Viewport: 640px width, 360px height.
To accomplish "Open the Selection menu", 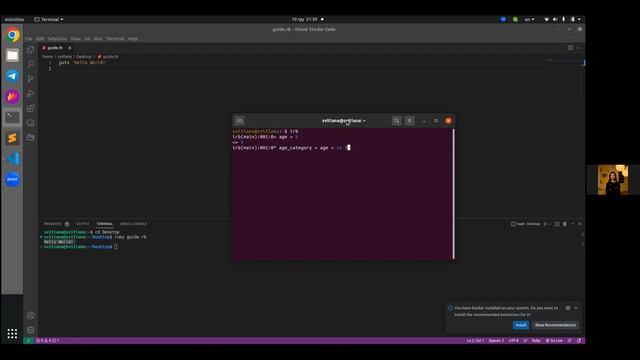I will pos(57,39).
